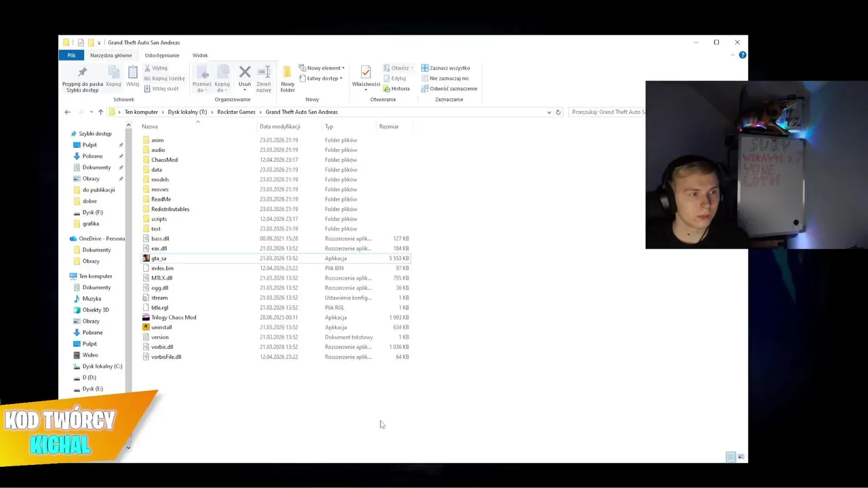Click Wklej skrót in the ribbon
This screenshot has width=868, height=488.
pyautogui.click(x=161, y=89)
